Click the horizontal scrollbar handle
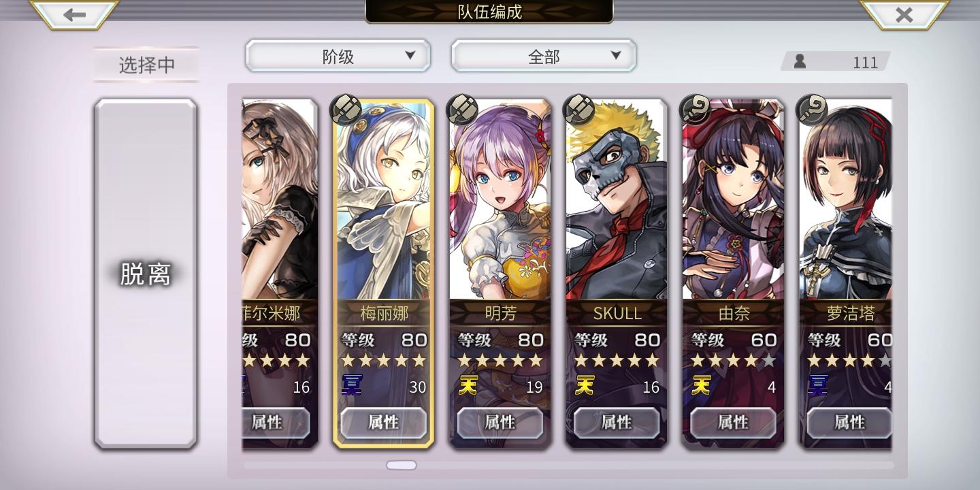 coord(402,465)
